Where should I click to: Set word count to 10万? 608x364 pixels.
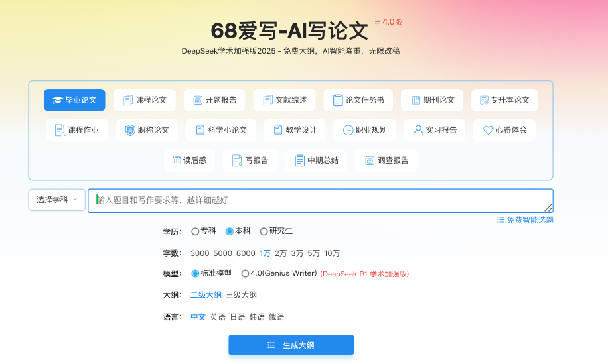point(332,253)
